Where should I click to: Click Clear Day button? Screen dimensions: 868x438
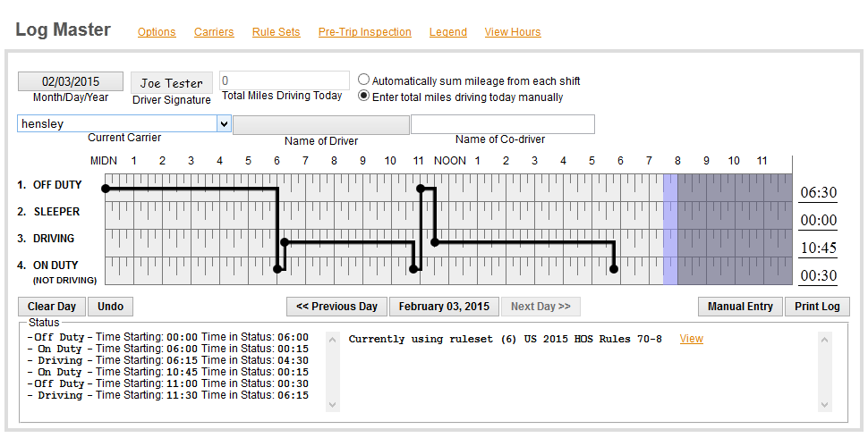[52, 307]
